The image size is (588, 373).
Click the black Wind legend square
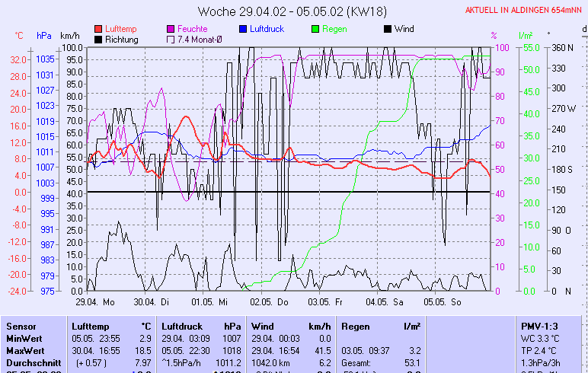click(388, 29)
